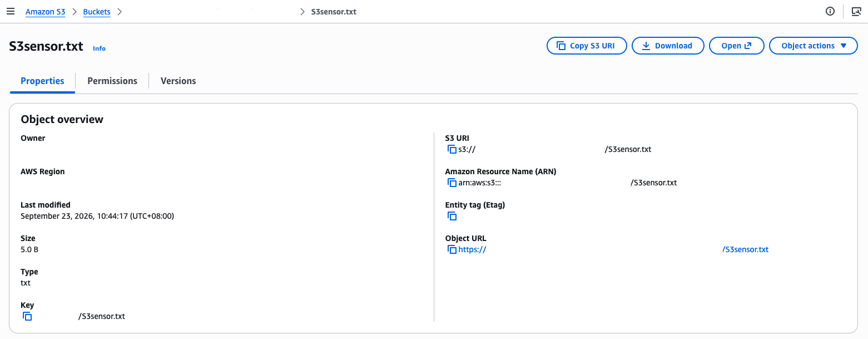Copy the object Key icon

[27, 316]
